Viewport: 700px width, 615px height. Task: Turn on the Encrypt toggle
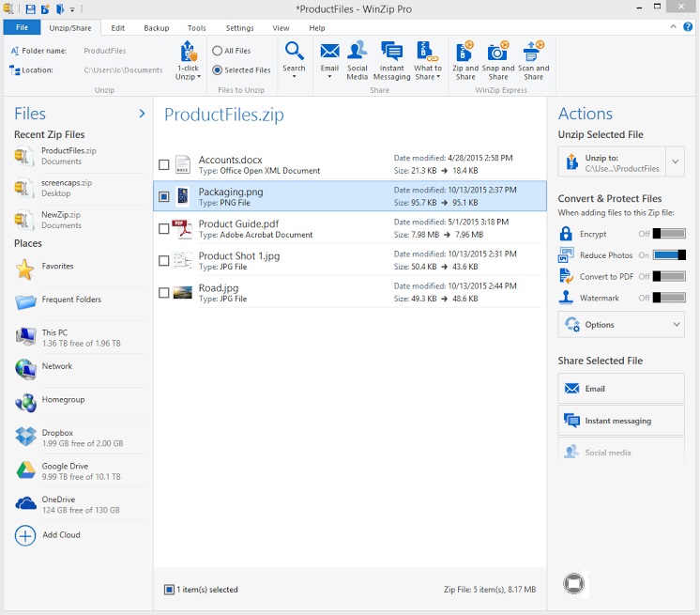[x=669, y=234]
